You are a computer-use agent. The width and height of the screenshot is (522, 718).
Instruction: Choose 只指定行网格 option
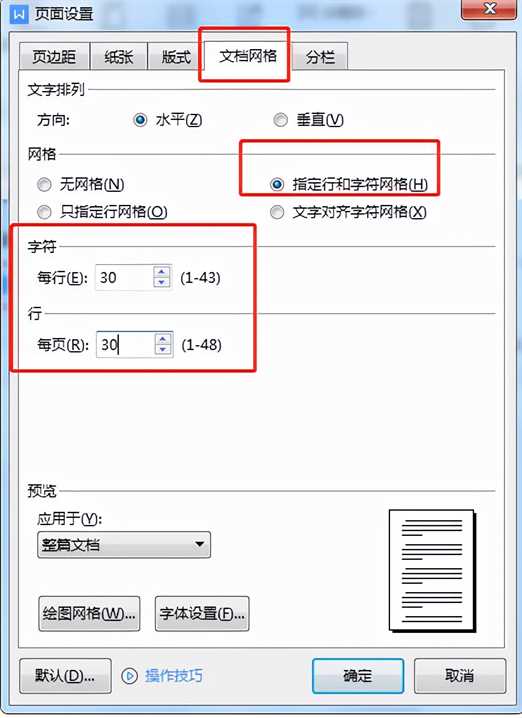(44, 212)
